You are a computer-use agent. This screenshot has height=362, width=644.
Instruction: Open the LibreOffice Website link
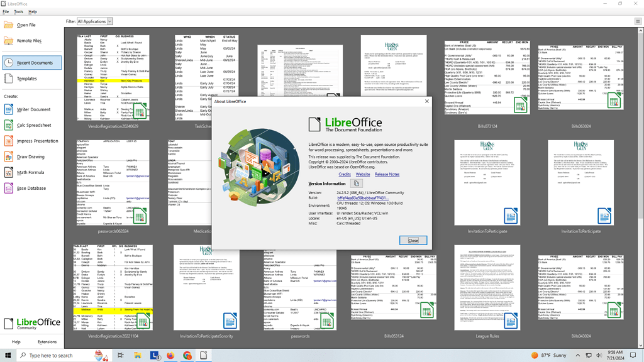[x=363, y=174]
